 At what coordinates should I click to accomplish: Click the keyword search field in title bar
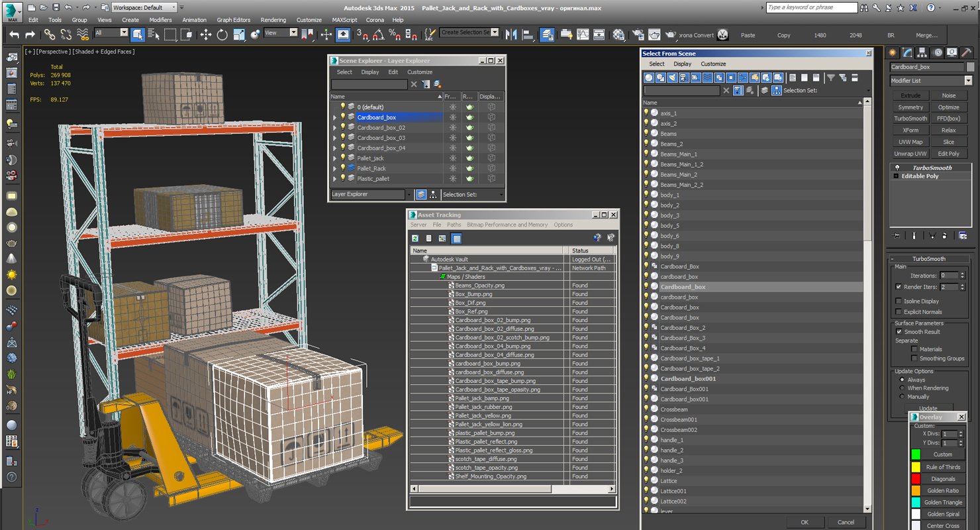click(811, 7)
